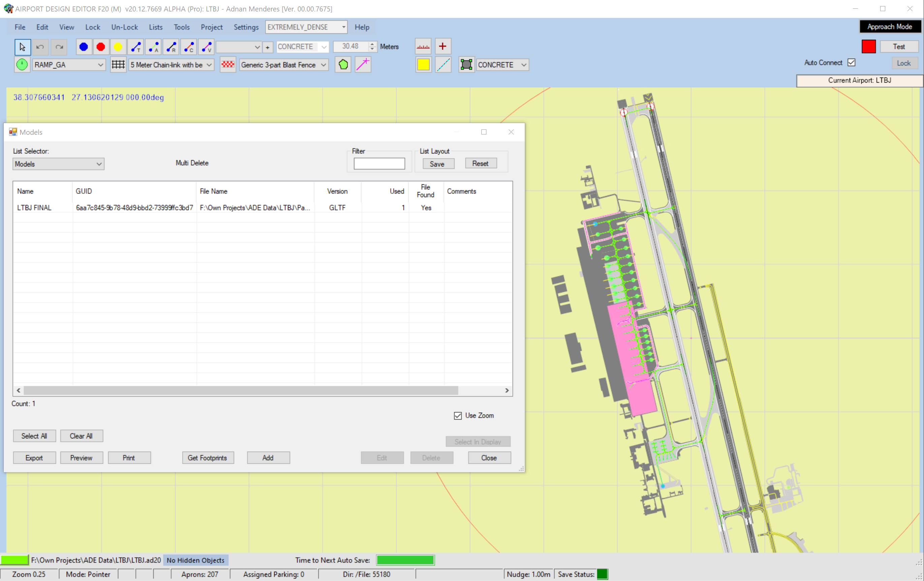Screen dimensions: 924x581
Task: Activate the red ruler measure tool
Action: pyautogui.click(x=423, y=47)
